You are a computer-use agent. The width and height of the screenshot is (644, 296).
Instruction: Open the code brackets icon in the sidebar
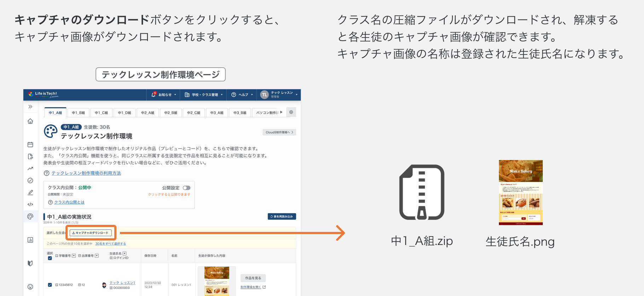pos(30,204)
